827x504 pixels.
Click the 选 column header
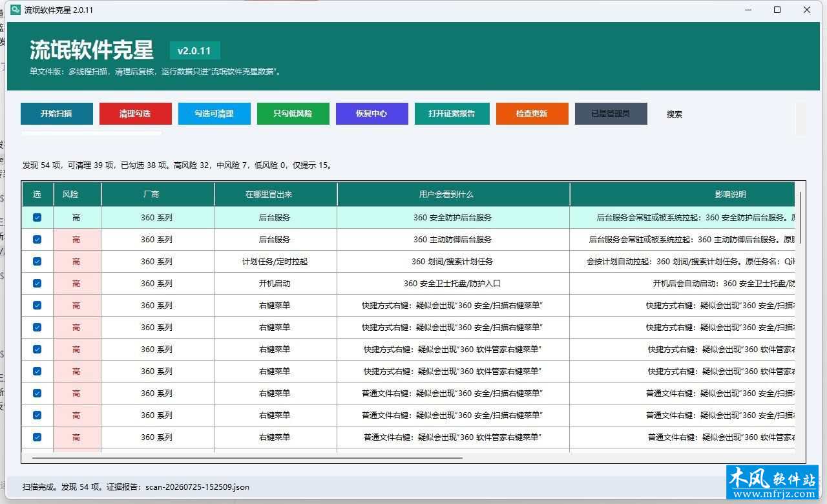pos(37,194)
